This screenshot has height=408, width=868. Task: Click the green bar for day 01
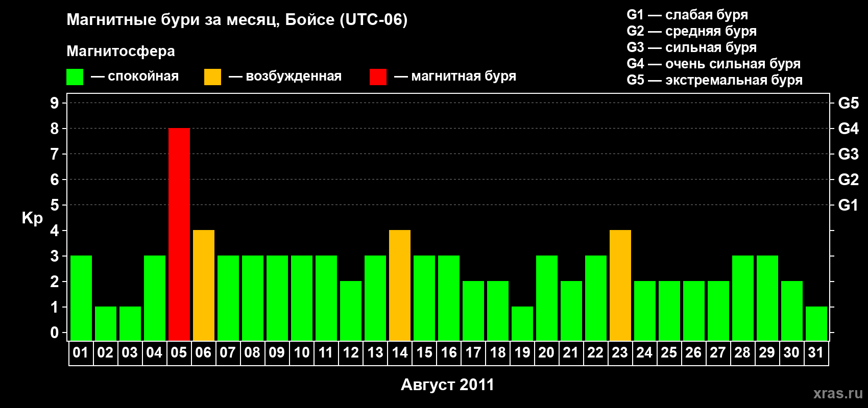(81, 298)
